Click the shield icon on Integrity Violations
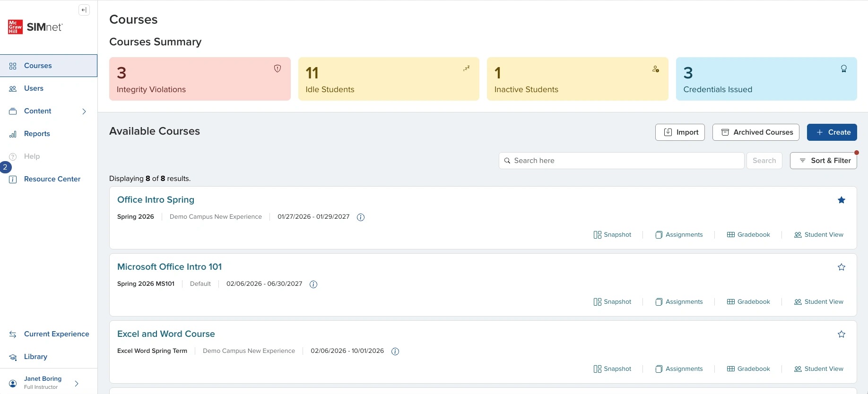The image size is (868, 394). coord(278,69)
